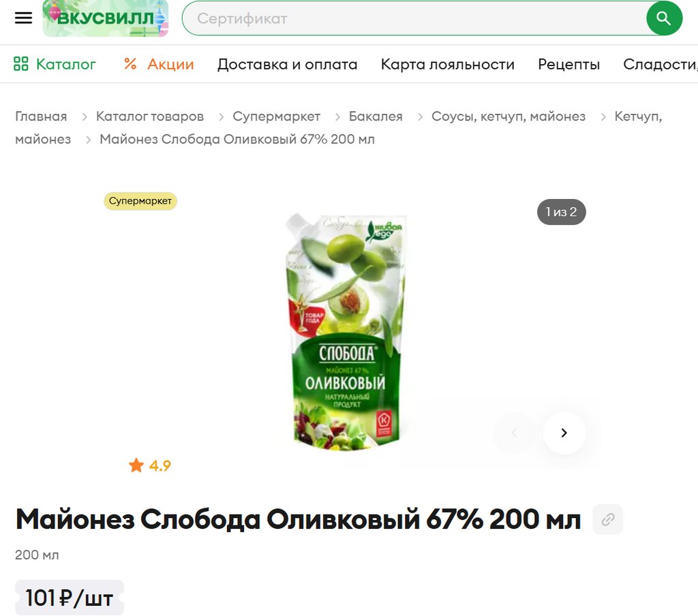The width and height of the screenshot is (698, 616).
Task: Focus the Сертификат search field
Action: tap(414, 18)
